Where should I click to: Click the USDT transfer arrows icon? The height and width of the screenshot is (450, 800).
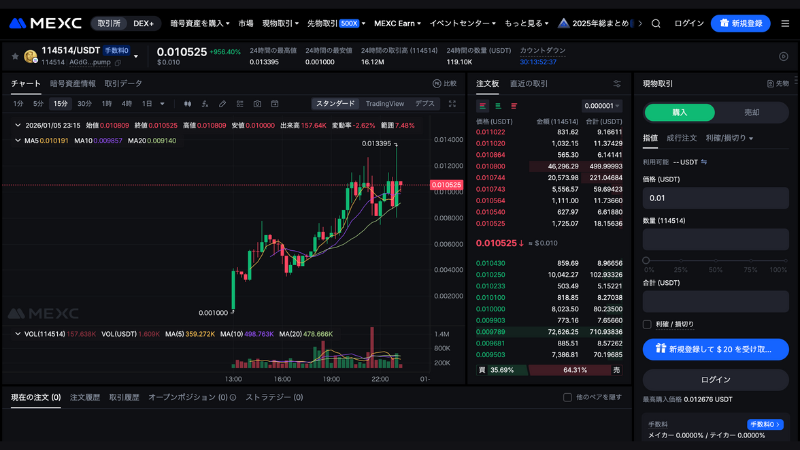tap(704, 162)
